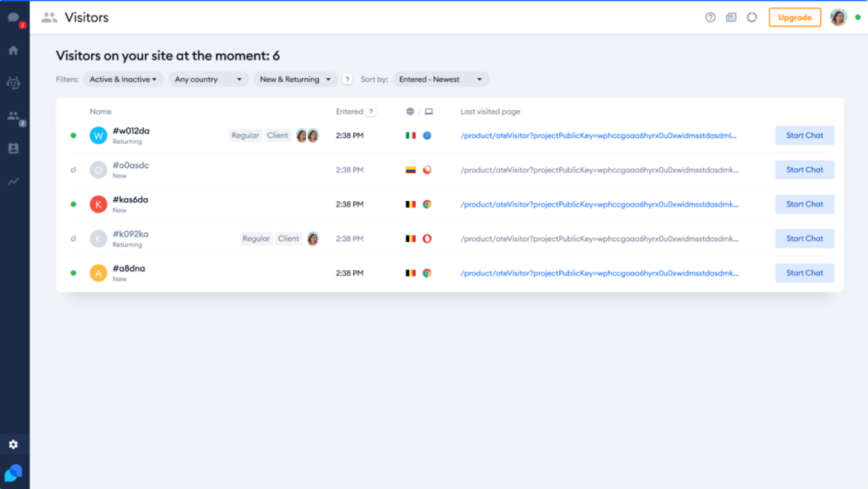Select visitor name #a8dna

click(129, 268)
